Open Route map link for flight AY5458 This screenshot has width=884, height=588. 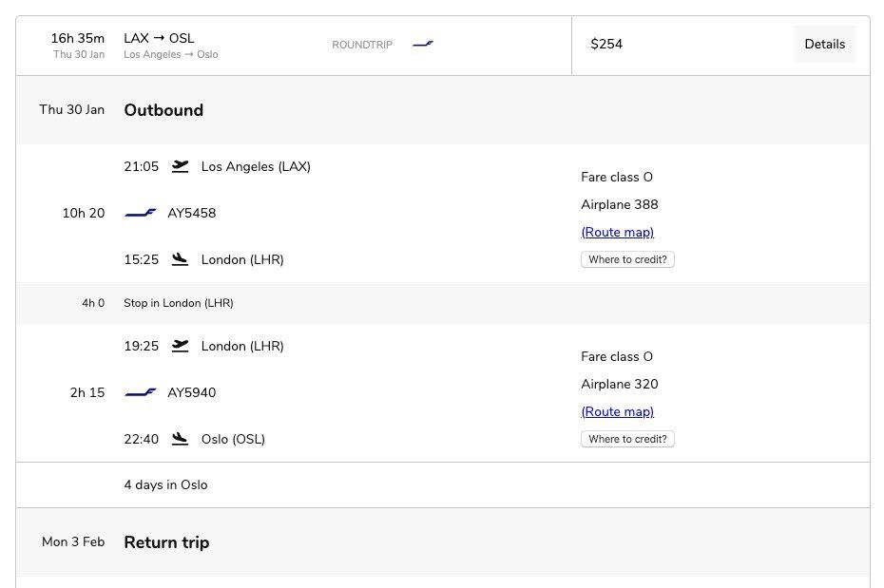point(618,232)
